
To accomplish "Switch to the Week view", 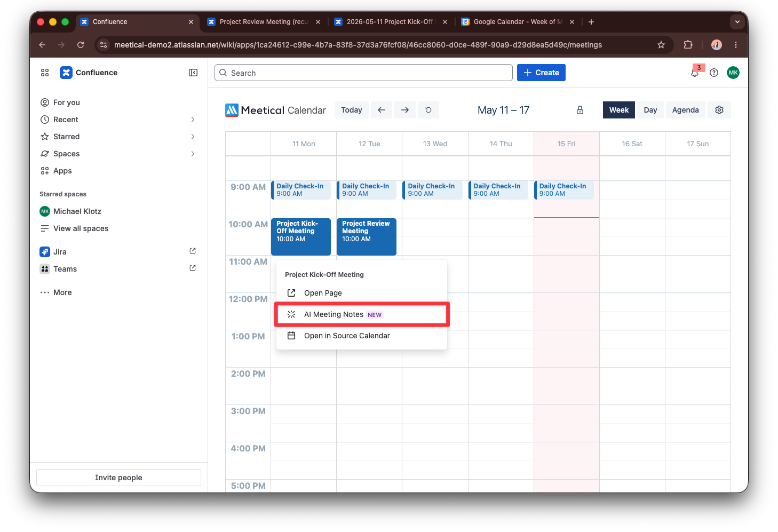I will click(x=619, y=110).
